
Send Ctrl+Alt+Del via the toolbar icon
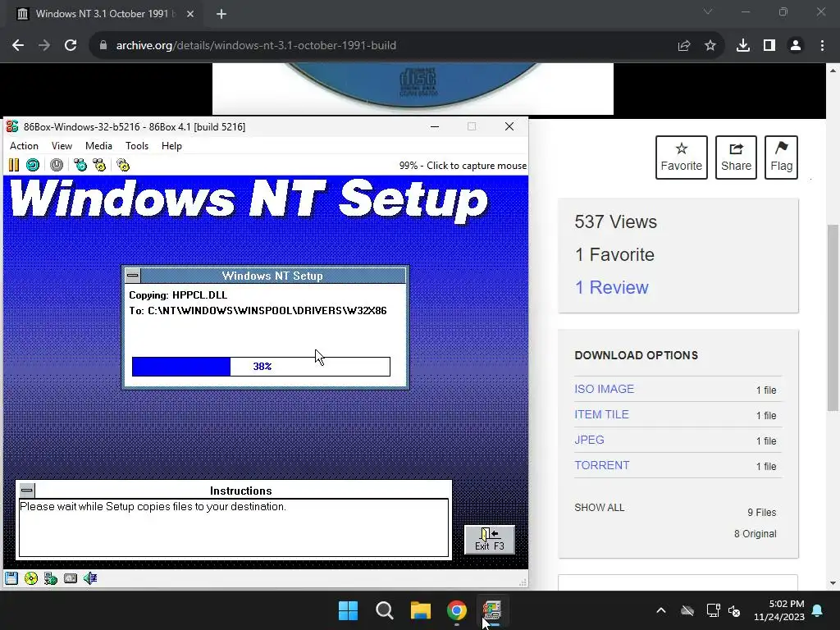coord(80,165)
